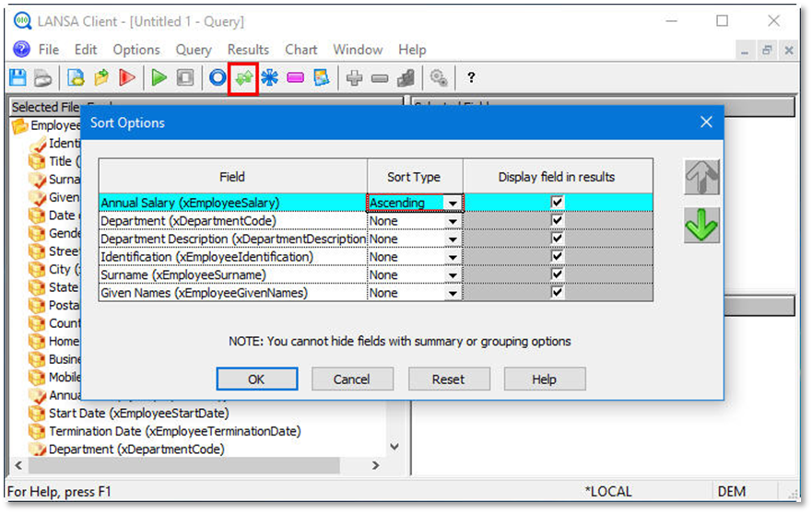The width and height of the screenshot is (812, 513).
Task: Click the magenta rectangle toolbar icon
Action: 295,78
